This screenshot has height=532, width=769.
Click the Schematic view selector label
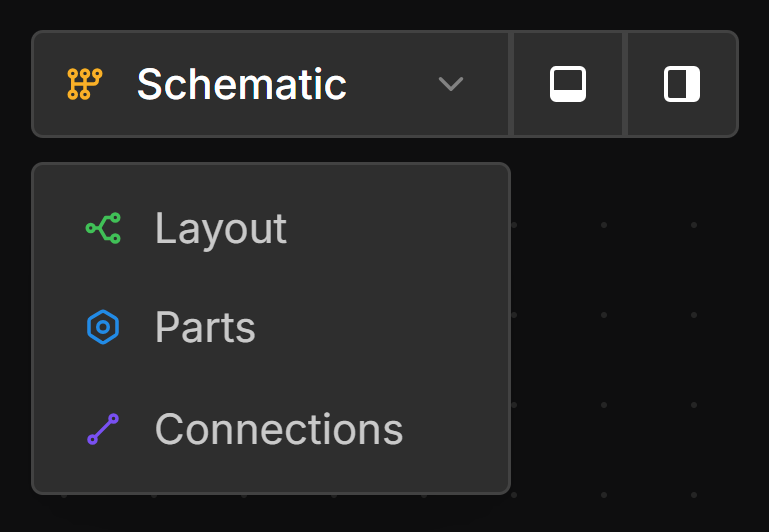coord(241,84)
